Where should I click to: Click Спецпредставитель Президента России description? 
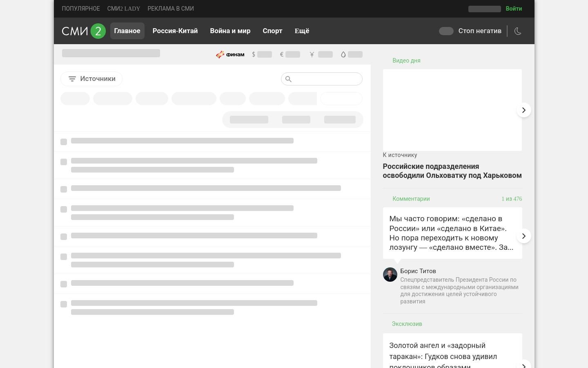click(459, 290)
